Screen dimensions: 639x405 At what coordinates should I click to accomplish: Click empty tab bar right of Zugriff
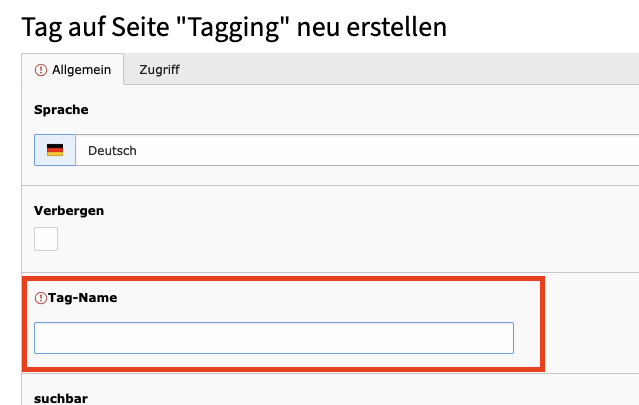pos(416,69)
